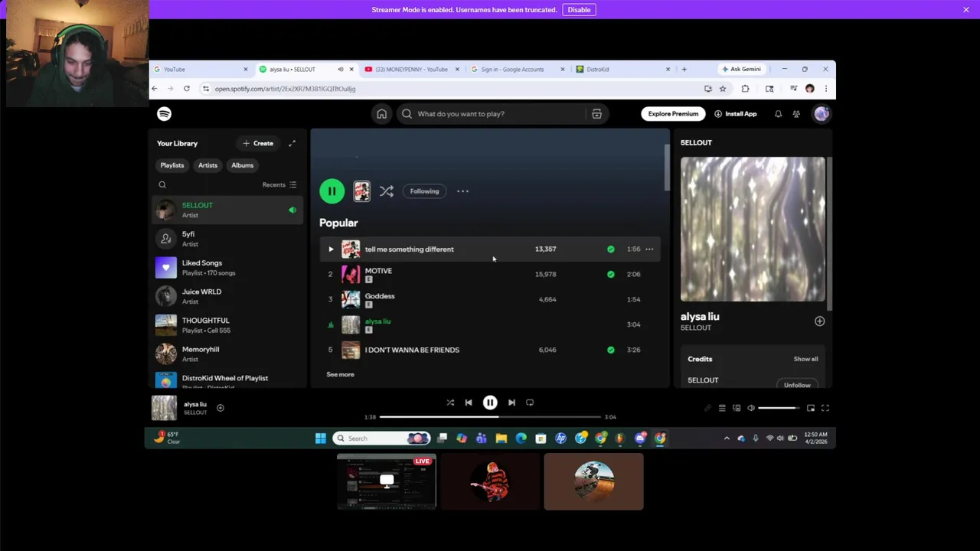This screenshot has height=551, width=980.
Task: Open Connect to a device
Action: coord(737,408)
